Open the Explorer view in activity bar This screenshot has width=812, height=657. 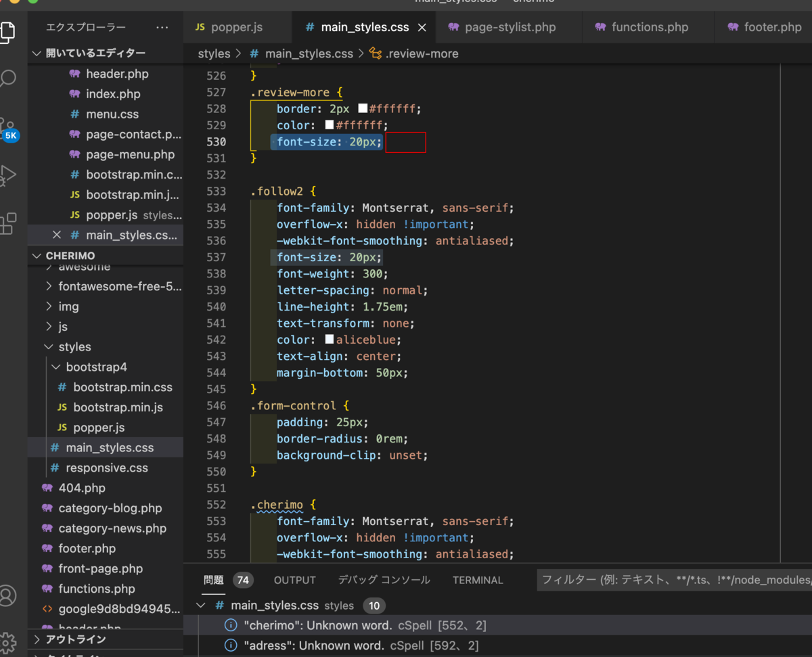pos(7,32)
